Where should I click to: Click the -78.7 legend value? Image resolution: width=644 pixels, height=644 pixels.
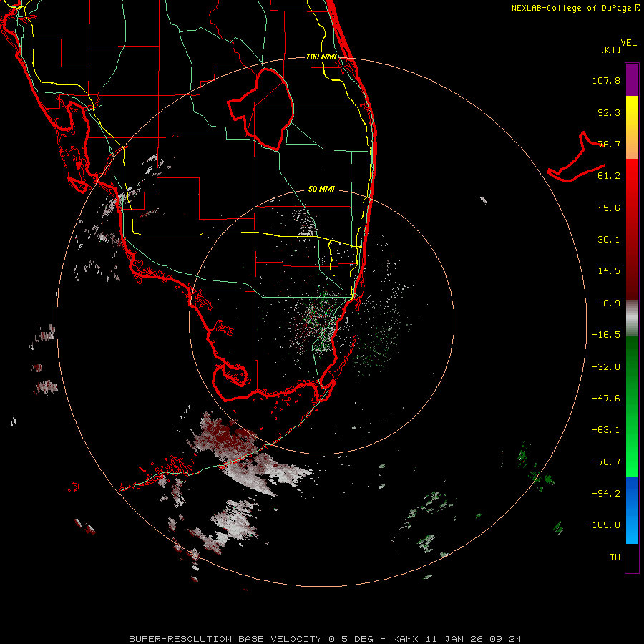click(606, 462)
